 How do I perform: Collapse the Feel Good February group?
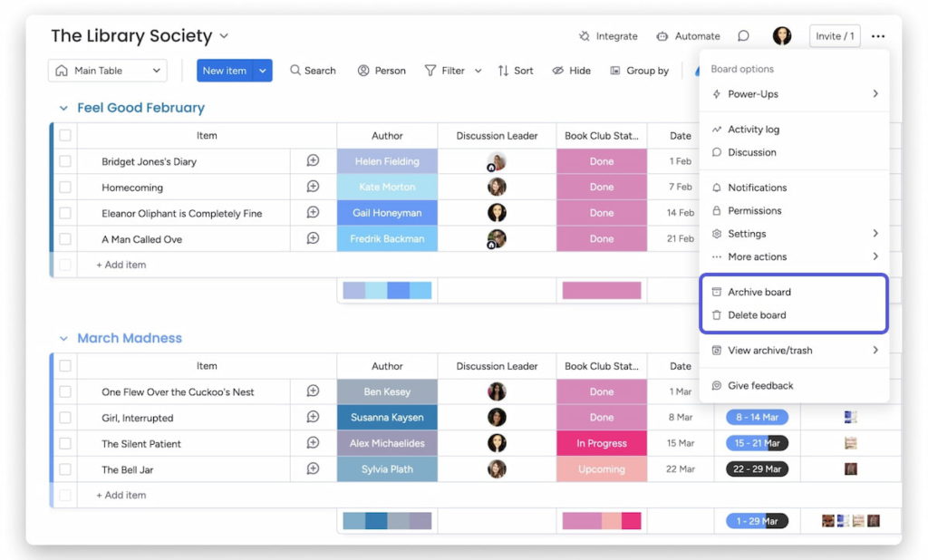click(63, 107)
